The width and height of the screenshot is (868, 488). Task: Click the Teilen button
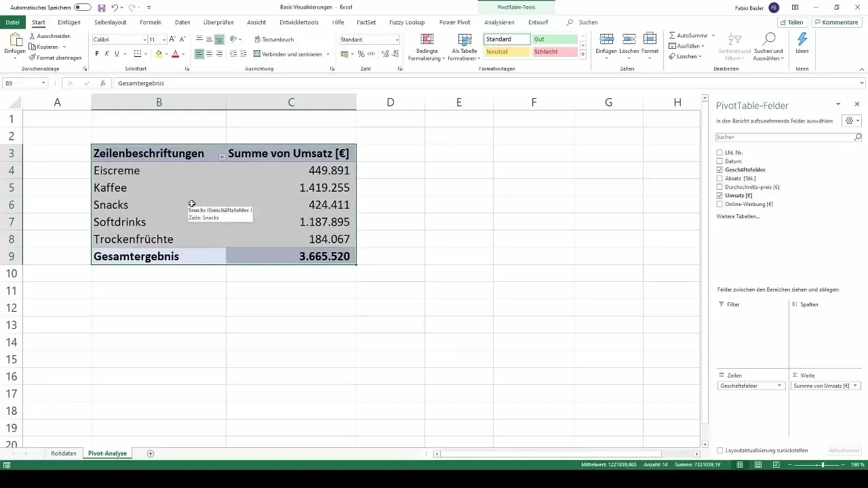(x=791, y=22)
